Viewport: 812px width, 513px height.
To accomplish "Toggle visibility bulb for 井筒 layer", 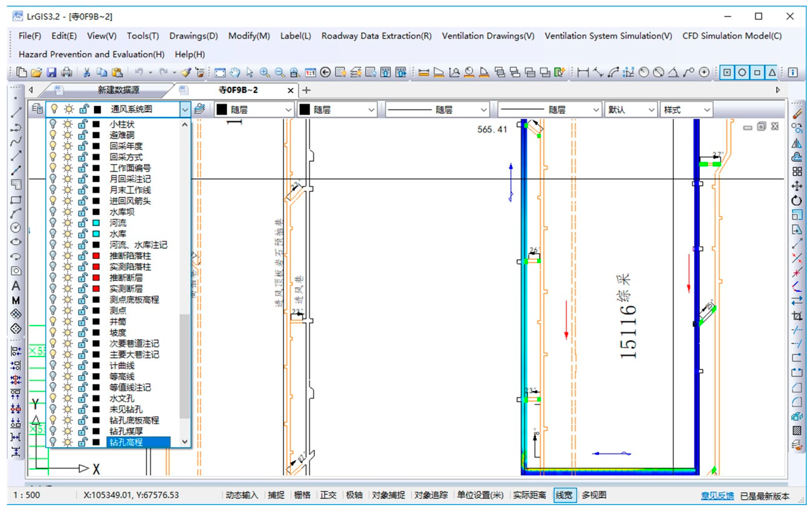I will point(53,321).
